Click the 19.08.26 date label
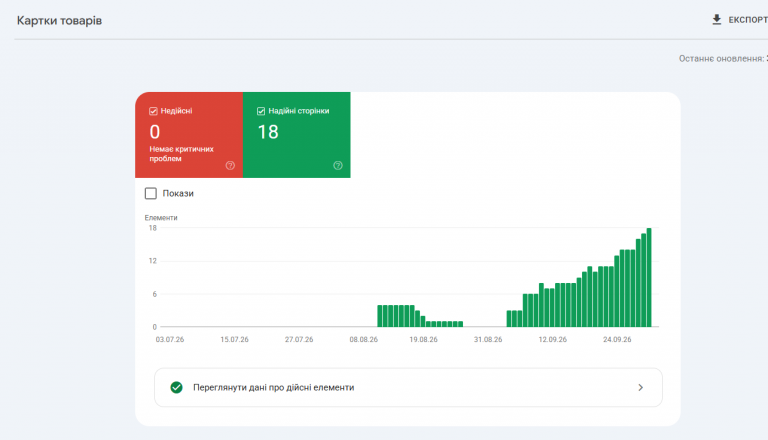Image resolution: width=768 pixels, height=440 pixels. pos(424,340)
